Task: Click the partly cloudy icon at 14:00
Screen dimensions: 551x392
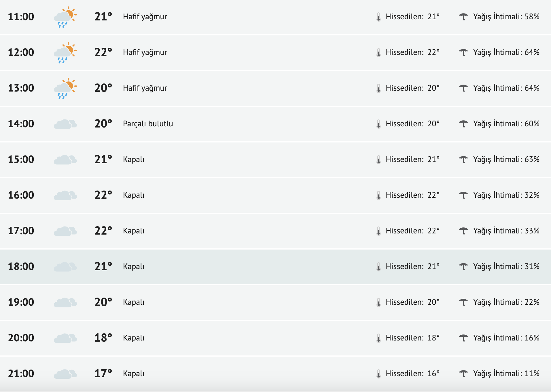Action: pos(65,124)
